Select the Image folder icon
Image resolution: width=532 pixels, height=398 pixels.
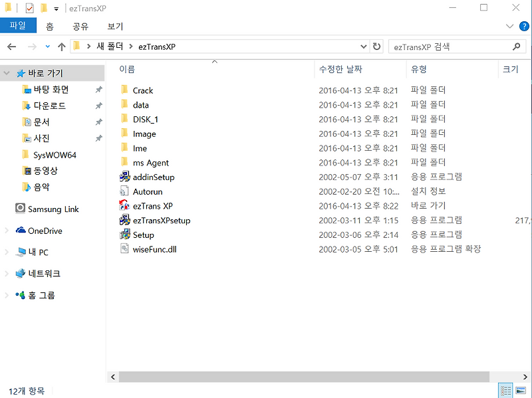pyautogui.click(x=124, y=134)
